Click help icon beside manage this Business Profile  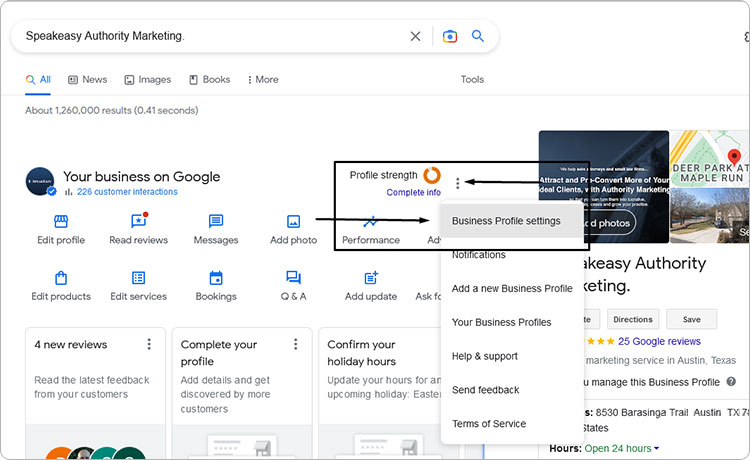[731, 382]
